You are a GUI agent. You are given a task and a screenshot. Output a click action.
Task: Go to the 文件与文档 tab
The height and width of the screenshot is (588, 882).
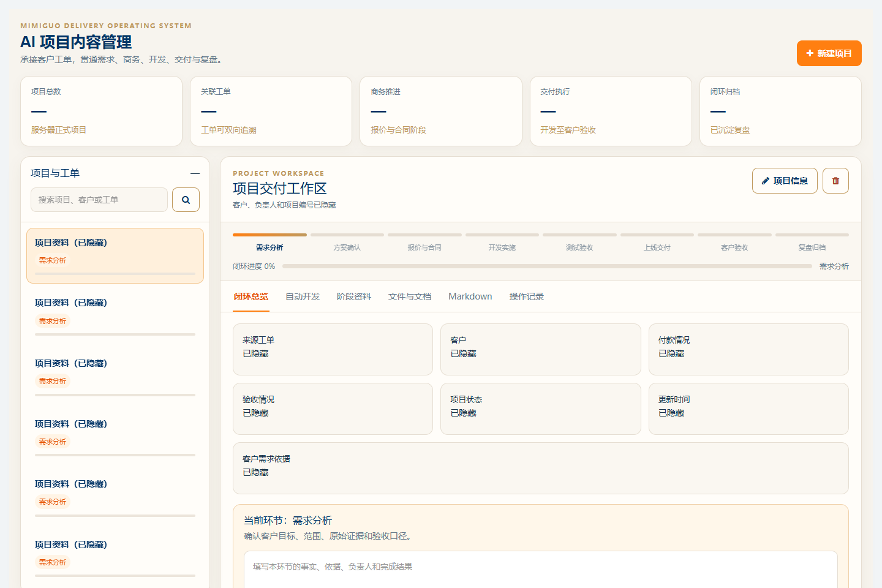coord(410,296)
